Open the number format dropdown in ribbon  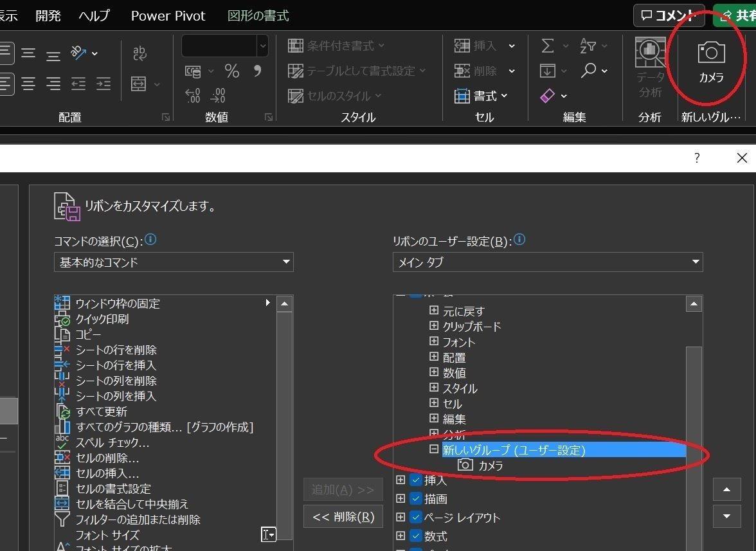262,46
